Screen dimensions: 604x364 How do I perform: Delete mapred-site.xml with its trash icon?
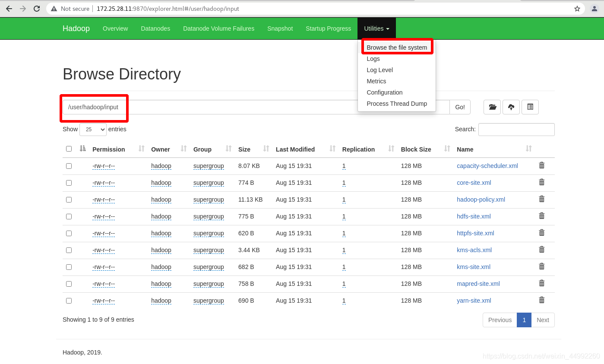(x=542, y=283)
